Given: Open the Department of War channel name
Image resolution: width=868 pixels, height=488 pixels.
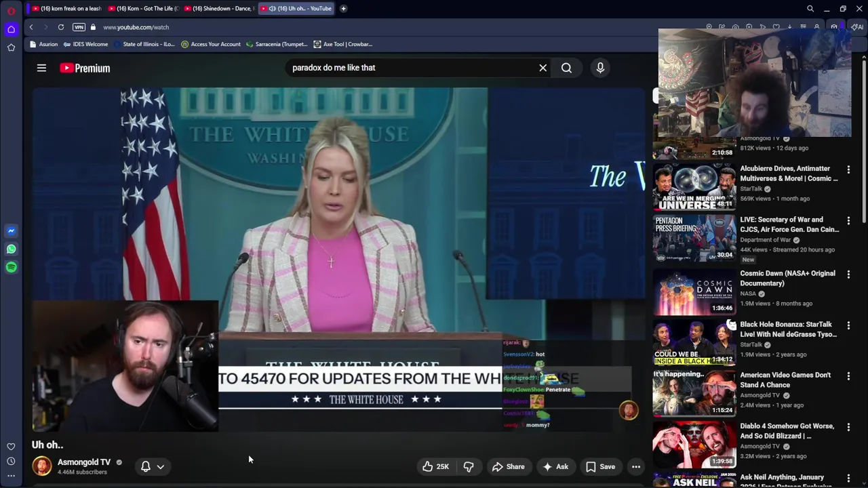Looking at the screenshot, I should coord(766,240).
